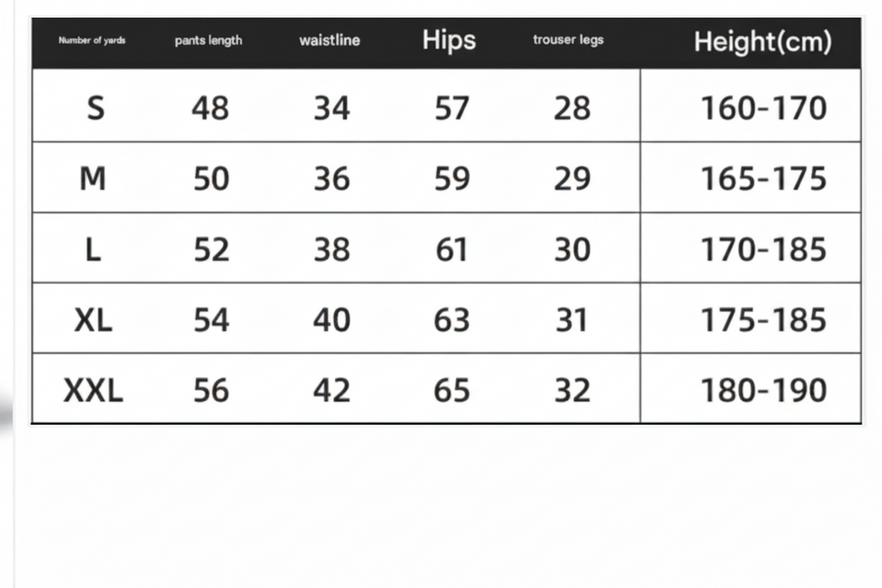The width and height of the screenshot is (882, 588).
Task: Click the Hips column header
Action: pos(448,40)
